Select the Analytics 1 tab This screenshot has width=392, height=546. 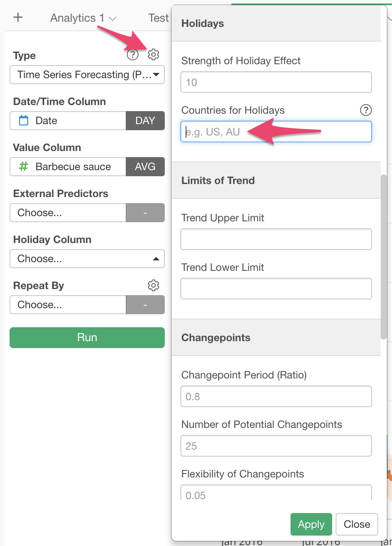click(77, 18)
